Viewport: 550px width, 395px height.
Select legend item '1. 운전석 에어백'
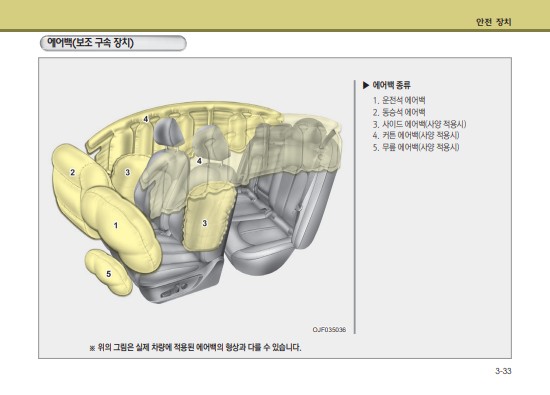coord(399,100)
